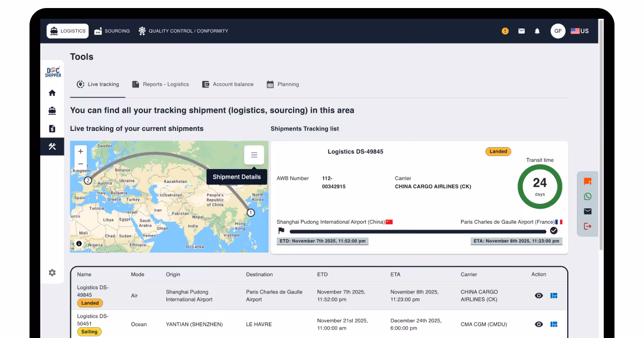Viewport: 644px width, 338px height.
Task: Sort by Carrier column header
Action: click(469, 274)
